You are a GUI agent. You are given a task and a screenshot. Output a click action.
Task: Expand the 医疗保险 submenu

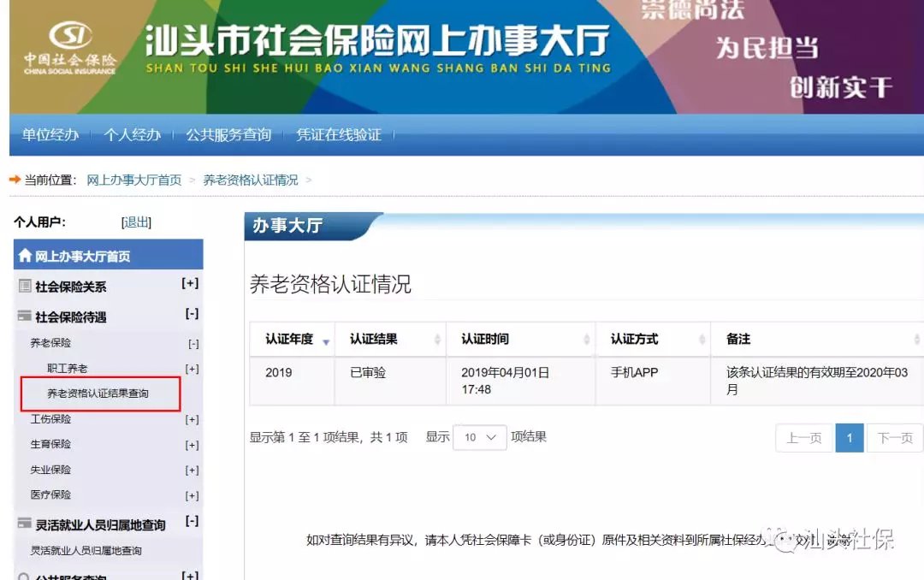point(192,495)
